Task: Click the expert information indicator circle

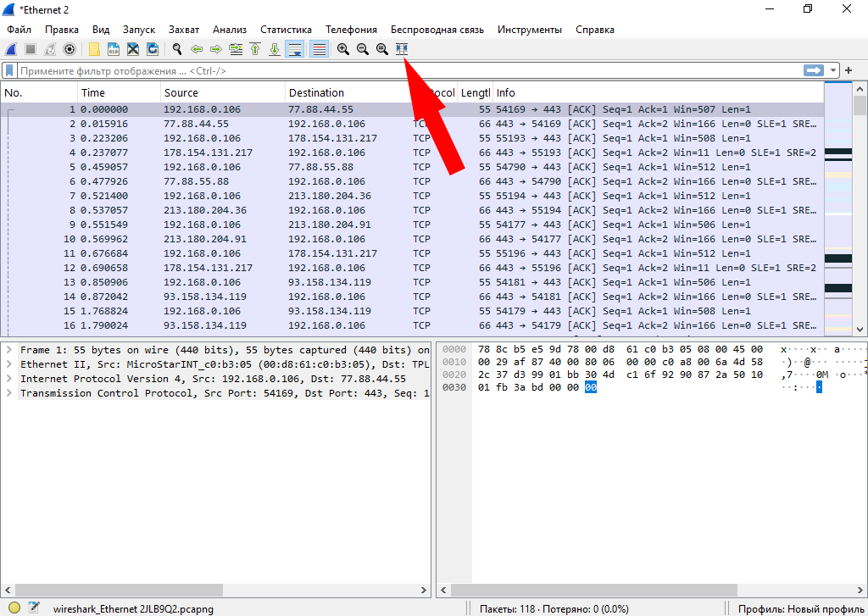Action: (14, 607)
